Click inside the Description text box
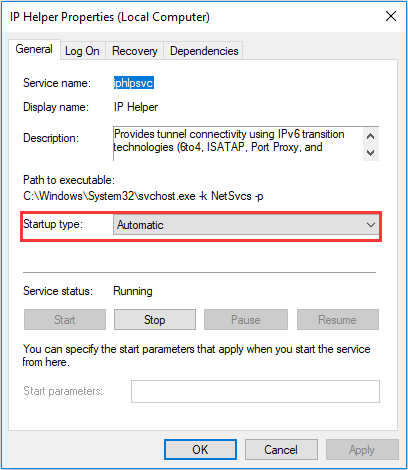The height and width of the screenshot is (470, 408). pos(238,144)
